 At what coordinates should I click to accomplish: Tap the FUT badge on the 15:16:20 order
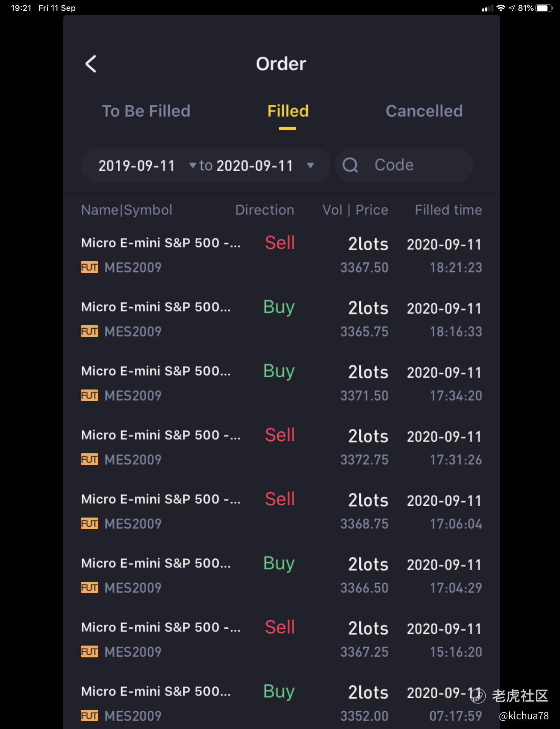[x=90, y=652]
